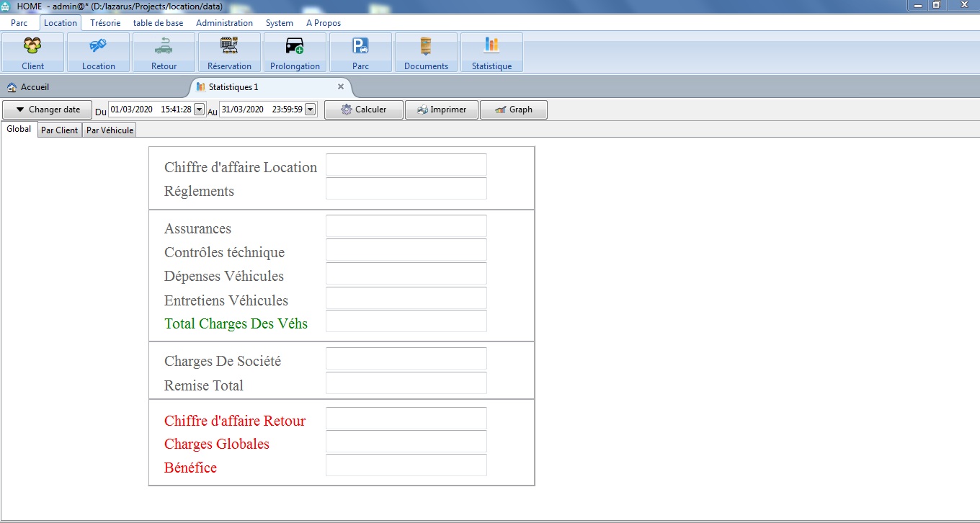Click the Chiffre d'affaire Location field
Screen dimensions: 980x523
(x=406, y=165)
